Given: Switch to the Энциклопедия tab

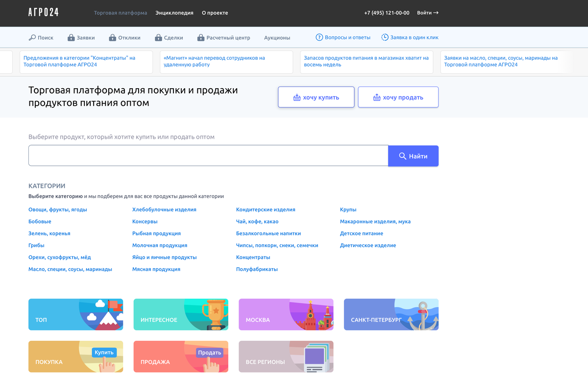Looking at the screenshot, I should pos(174,13).
